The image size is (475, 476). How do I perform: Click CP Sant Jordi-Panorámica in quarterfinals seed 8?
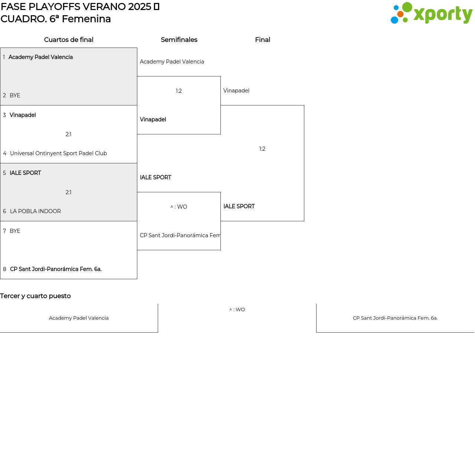click(x=56, y=269)
